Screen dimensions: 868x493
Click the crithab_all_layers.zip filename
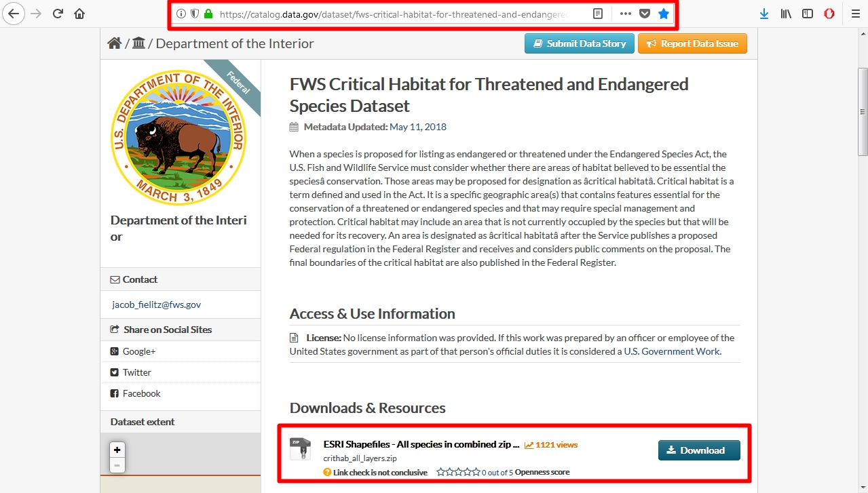click(x=360, y=458)
